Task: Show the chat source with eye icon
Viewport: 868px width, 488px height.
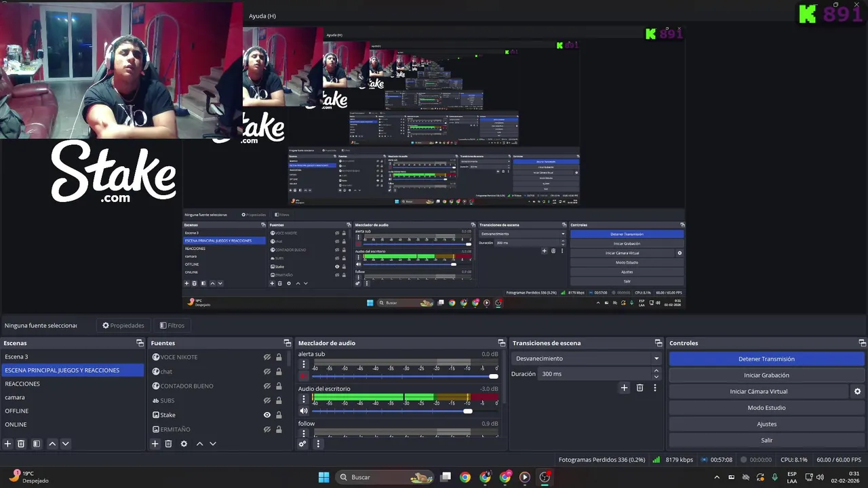Action: [x=267, y=371]
